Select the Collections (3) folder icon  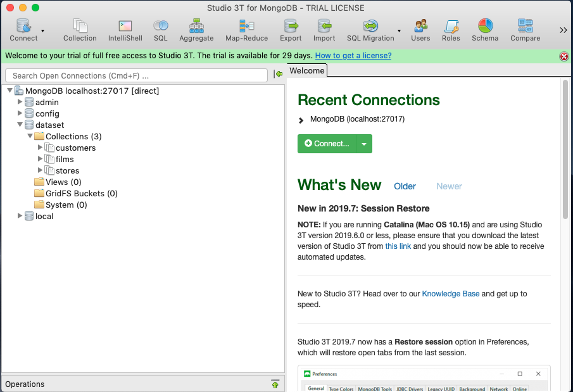click(x=39, y=136)
